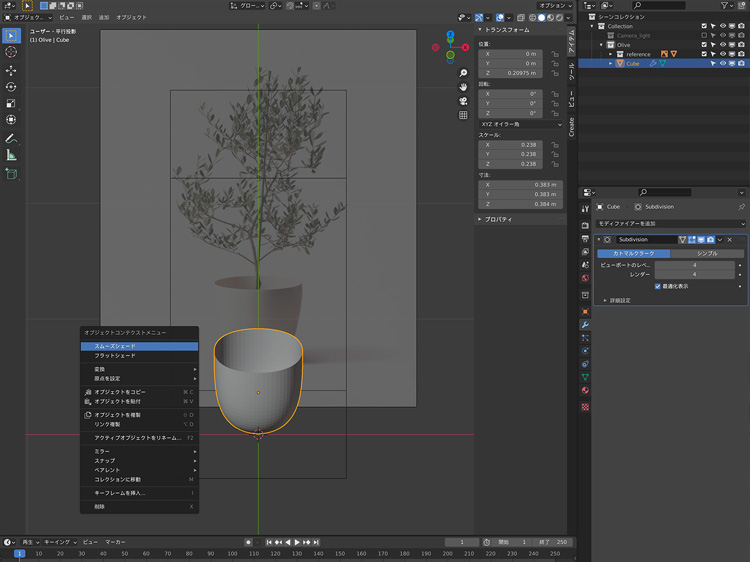Select the Rotate tool in left toolbar
This screenshot has width=750, height=562.
pos(11,87)
